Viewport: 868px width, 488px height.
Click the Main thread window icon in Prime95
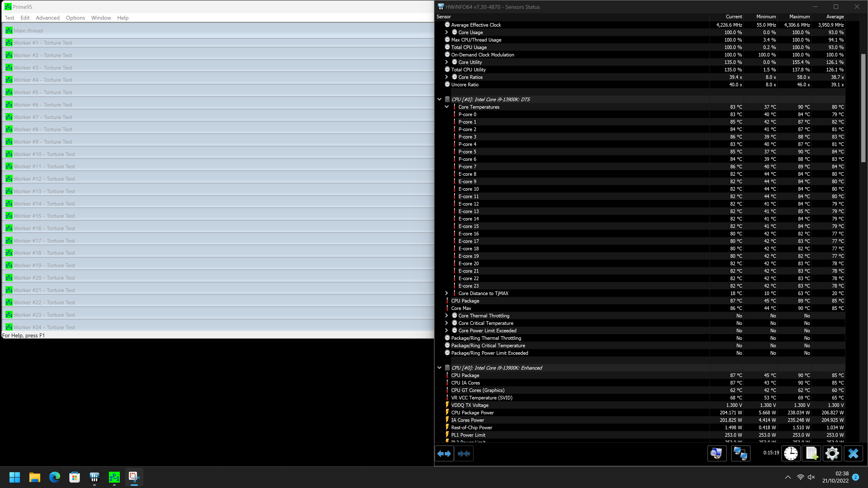(9, 30)
